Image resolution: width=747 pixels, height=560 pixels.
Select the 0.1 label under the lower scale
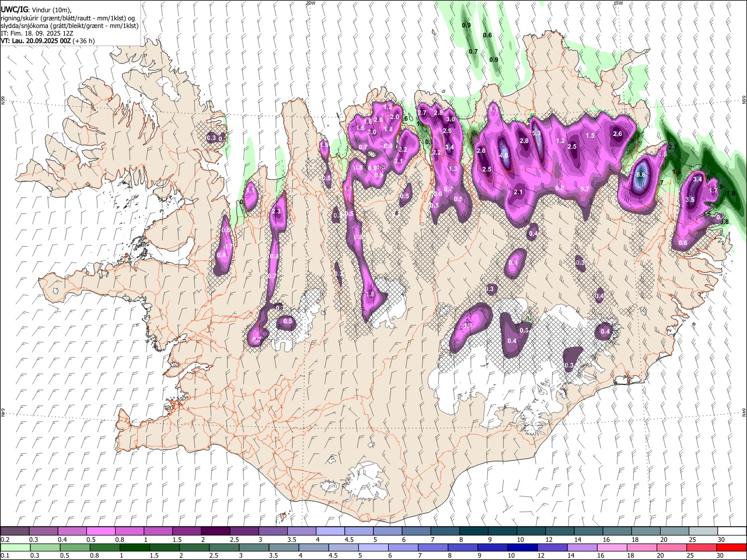5,556
